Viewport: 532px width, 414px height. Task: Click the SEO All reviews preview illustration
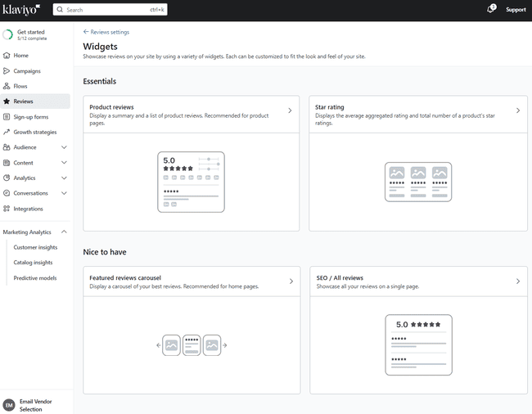click(x=418, y=344)
